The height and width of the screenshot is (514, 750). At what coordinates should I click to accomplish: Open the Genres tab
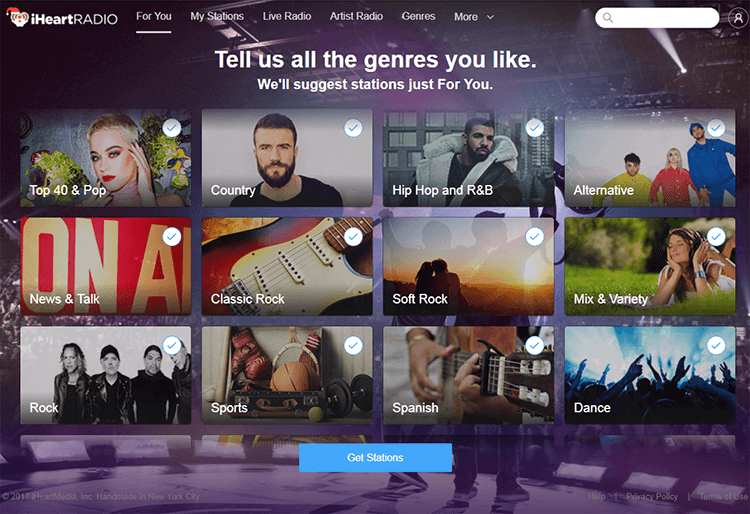click(x=419, y=16)
